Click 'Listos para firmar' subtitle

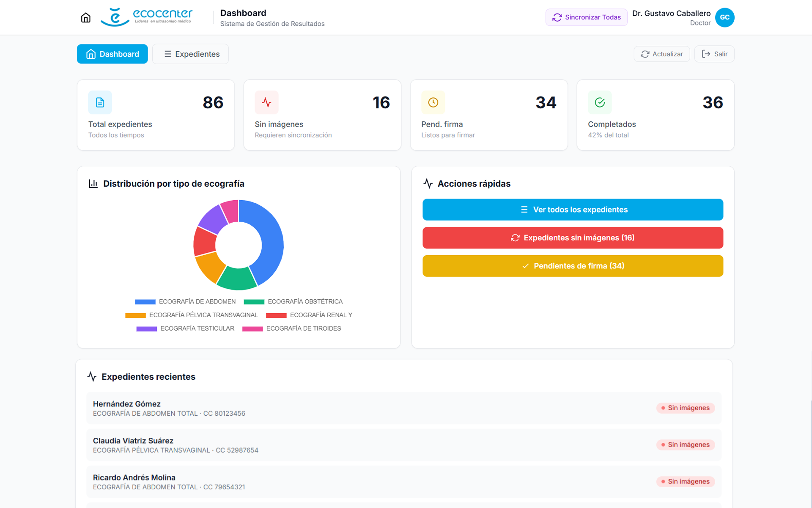point(448,135)
